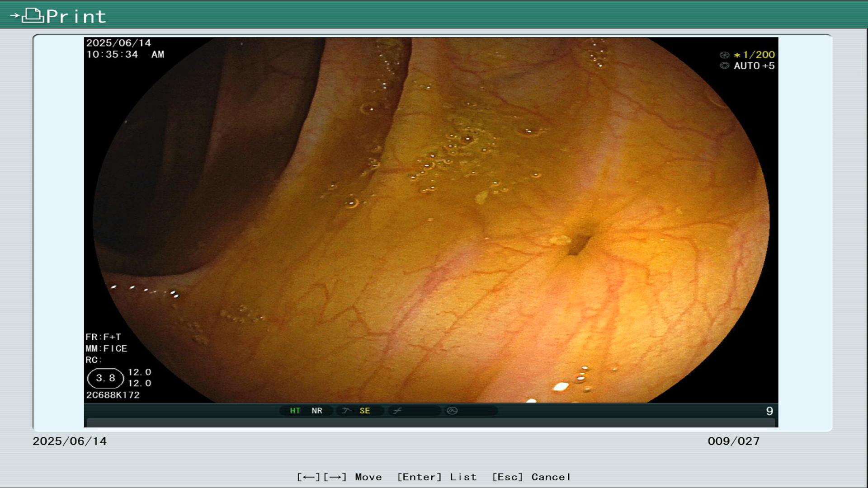Click the upper 12.0 value beside the oval
This screenshot has width=868, height=488.
[x=139, y=372]
